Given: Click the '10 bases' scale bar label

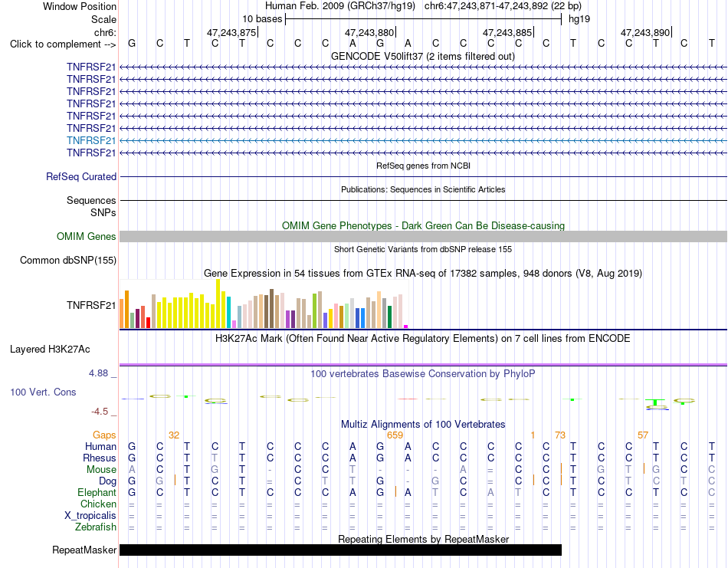Looking at the screenshot, I should 262,19.
